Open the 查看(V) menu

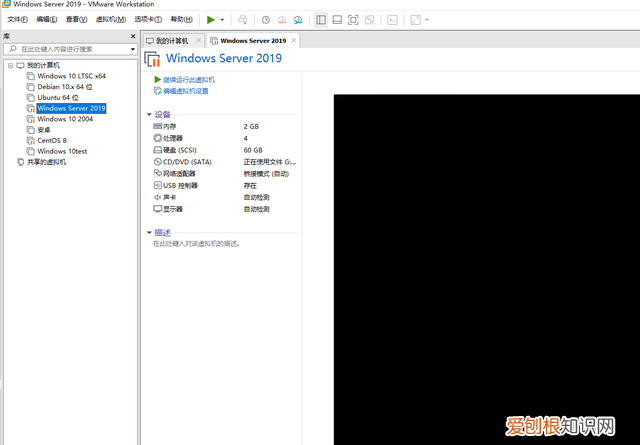coord(76,19)
